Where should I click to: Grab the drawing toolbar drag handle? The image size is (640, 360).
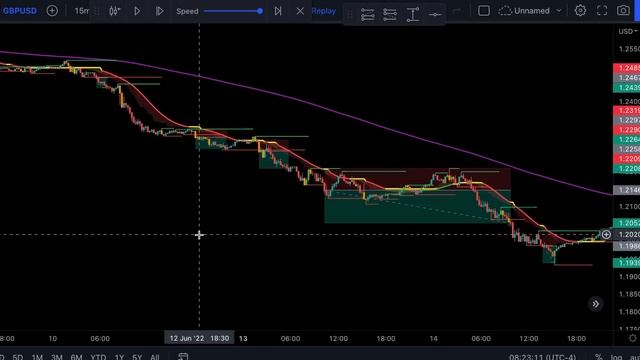point(350,15)
